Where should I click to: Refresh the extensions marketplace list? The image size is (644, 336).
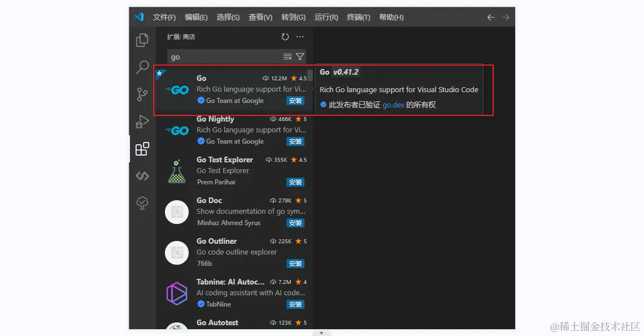point(285,37)
